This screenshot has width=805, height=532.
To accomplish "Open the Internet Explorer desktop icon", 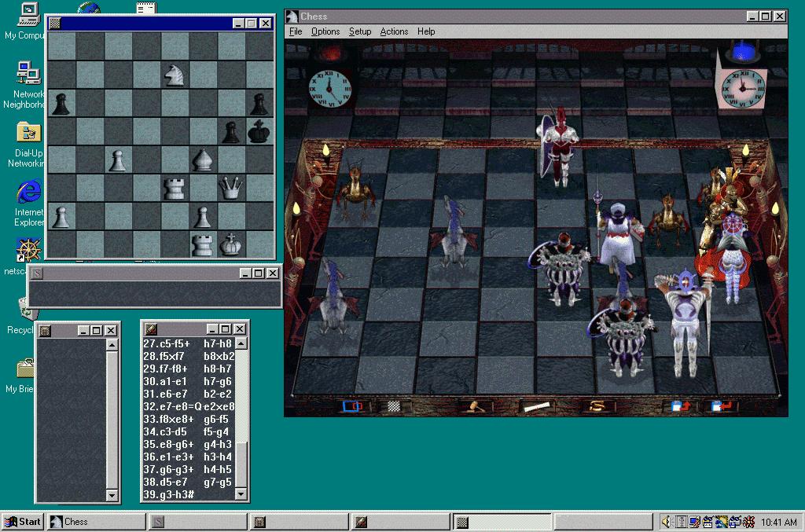I will point(28,204).
